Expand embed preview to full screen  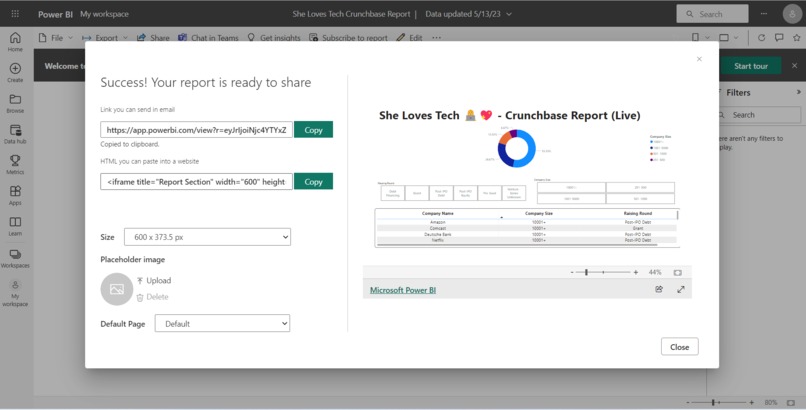681,289
